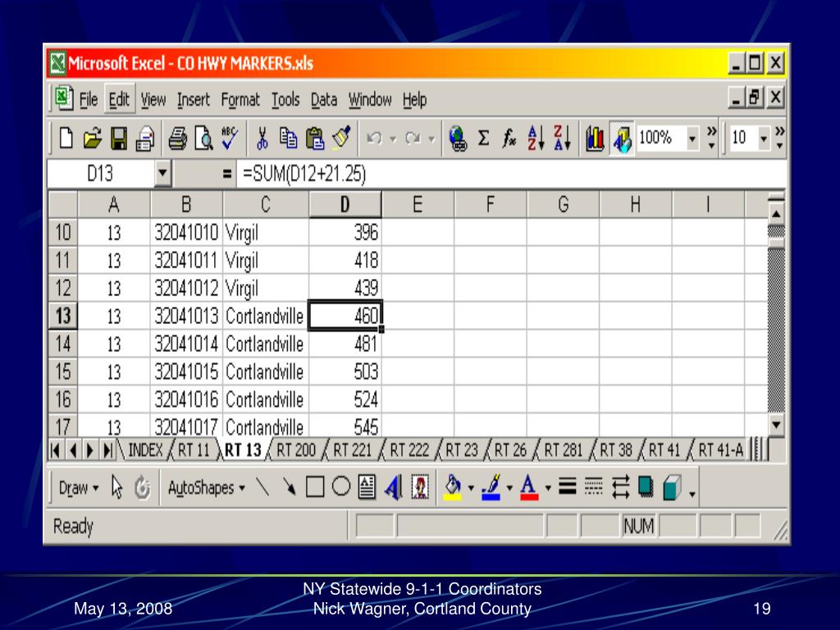Click the Insert Hyperlink globe icon
Screen dimensions: 840x630
[458, 139]
